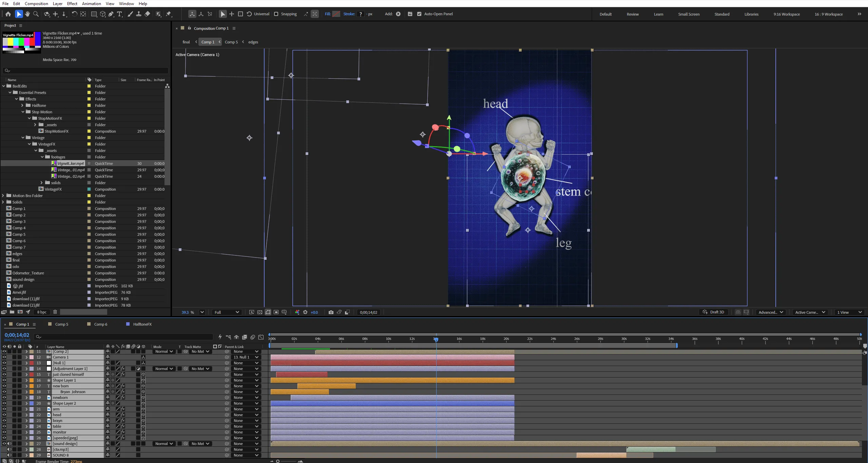
Task: Open the Advanced renderer dropdown
Action: [x=771, y=312]
